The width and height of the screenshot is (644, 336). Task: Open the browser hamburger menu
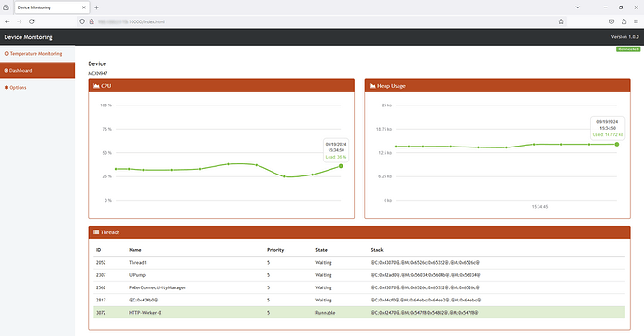pos(636,21)
